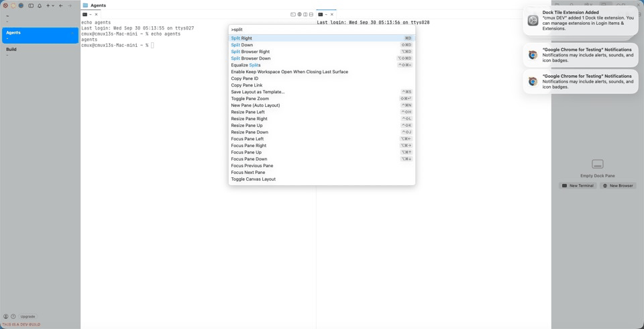
Task: Go forward with the right arrow
Action: click(x=69, y=6)
